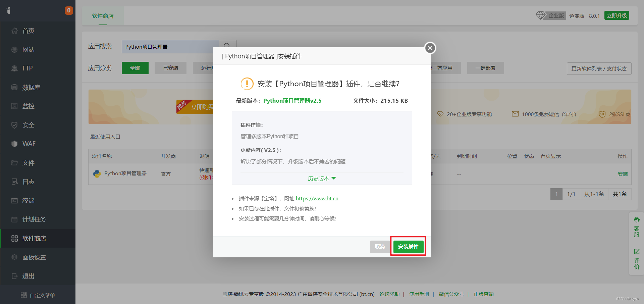
Task: Open the 网站 menu item
Action: point(38,50)
